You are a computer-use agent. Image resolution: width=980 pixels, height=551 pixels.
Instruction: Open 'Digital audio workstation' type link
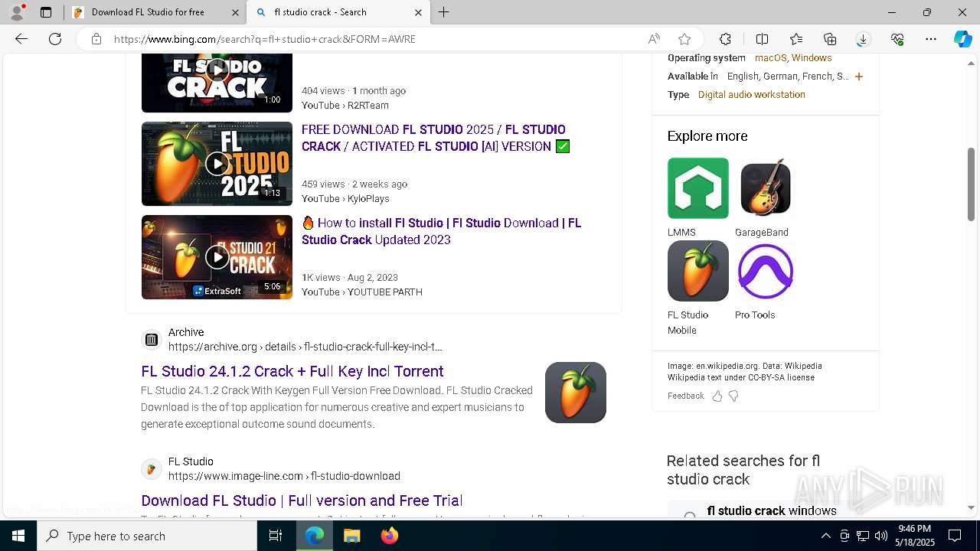[x=752, y=95]
